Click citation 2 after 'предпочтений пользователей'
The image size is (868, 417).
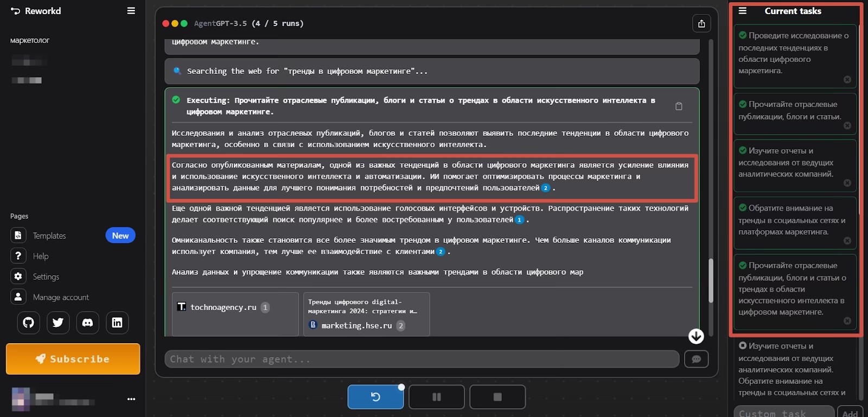546,188
